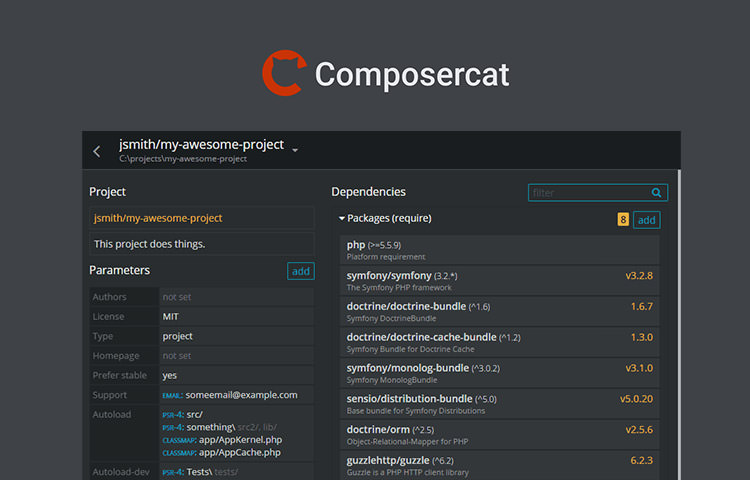Open the project switcher dropdown arrow
750x480 pixels.
(x=295, y=151)
